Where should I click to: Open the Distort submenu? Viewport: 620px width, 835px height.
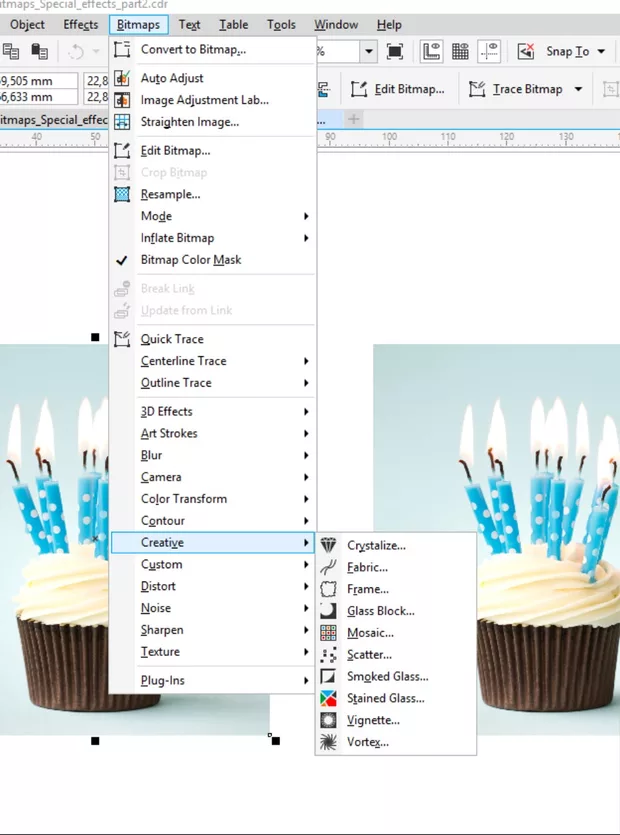[213, 586]
